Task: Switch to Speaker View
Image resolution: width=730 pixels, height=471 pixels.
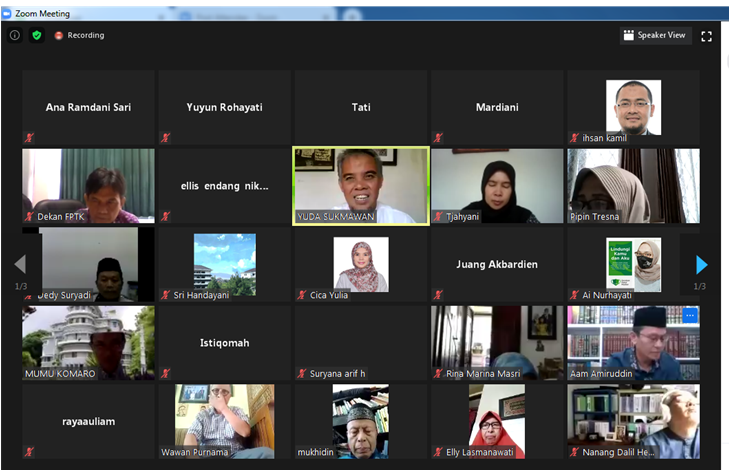Action: (x=655, y=35)
